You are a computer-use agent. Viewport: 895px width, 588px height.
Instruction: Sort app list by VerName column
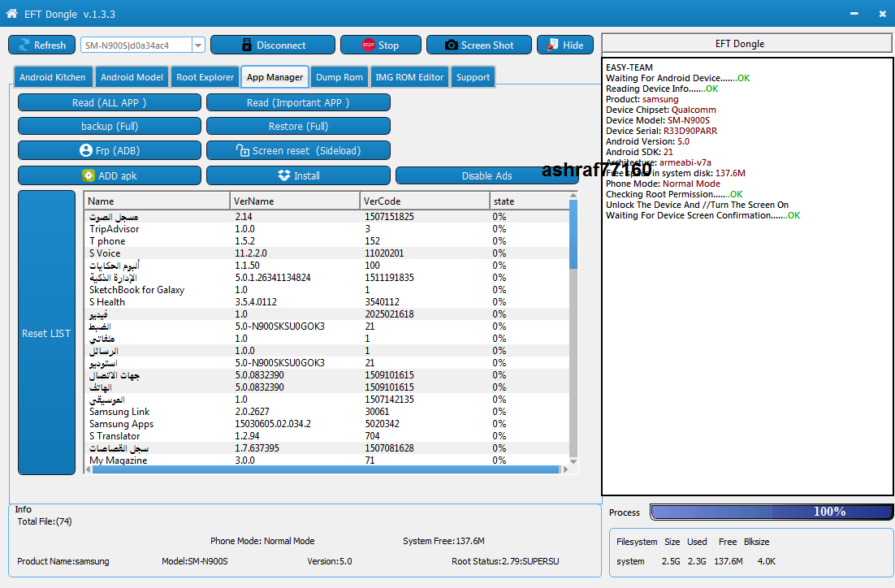[x=295, y=201]
